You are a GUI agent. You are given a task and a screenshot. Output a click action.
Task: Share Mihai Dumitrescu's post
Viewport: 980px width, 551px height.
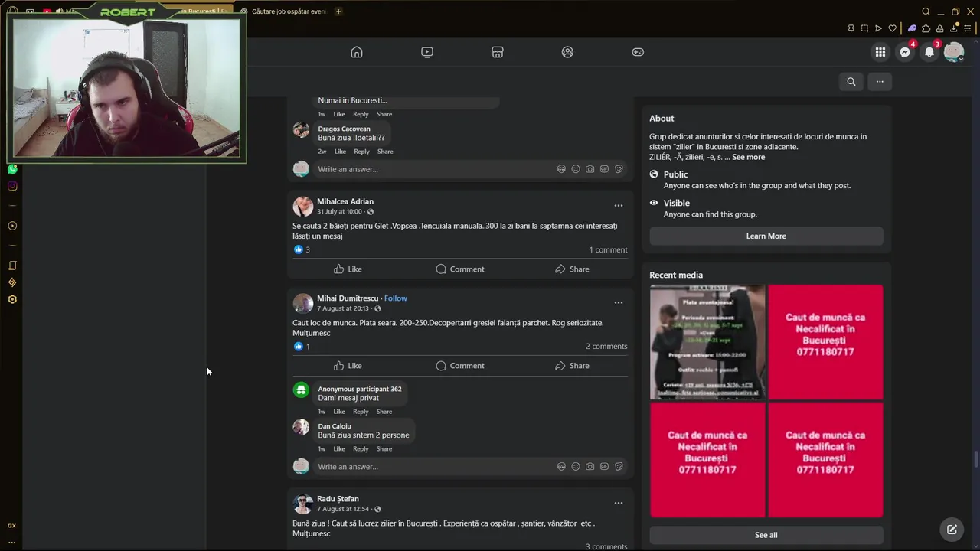tap(572, 365)
